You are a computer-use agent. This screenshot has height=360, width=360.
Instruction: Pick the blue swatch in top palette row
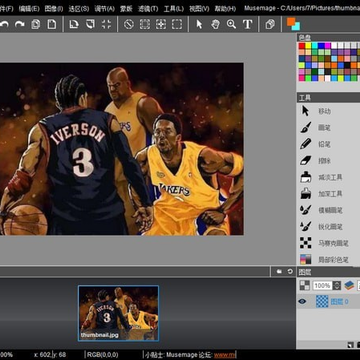(321, 46)
